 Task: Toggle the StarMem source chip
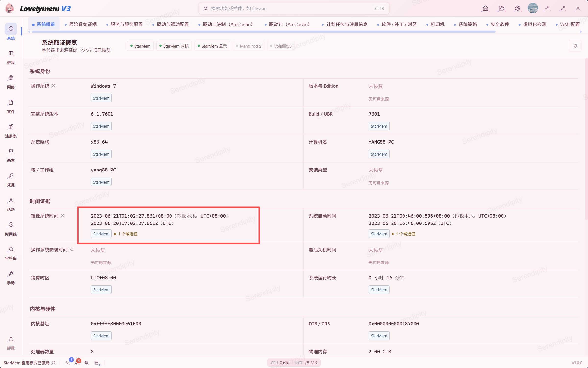coord(140,46)
